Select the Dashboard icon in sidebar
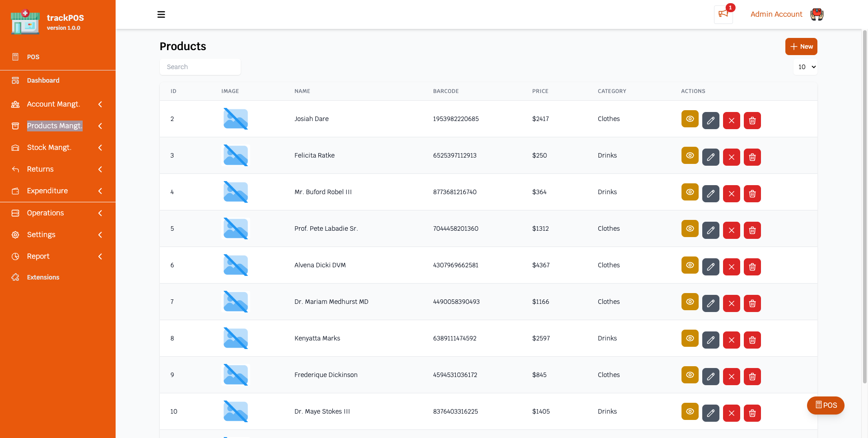The width and height of the screenshot is (868, 438). point(15,80)
